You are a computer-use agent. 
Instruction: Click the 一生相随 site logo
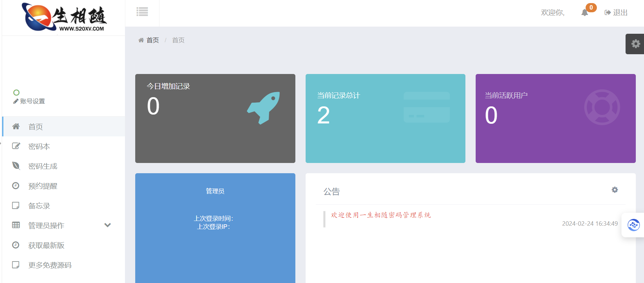[x=65, y=17]
